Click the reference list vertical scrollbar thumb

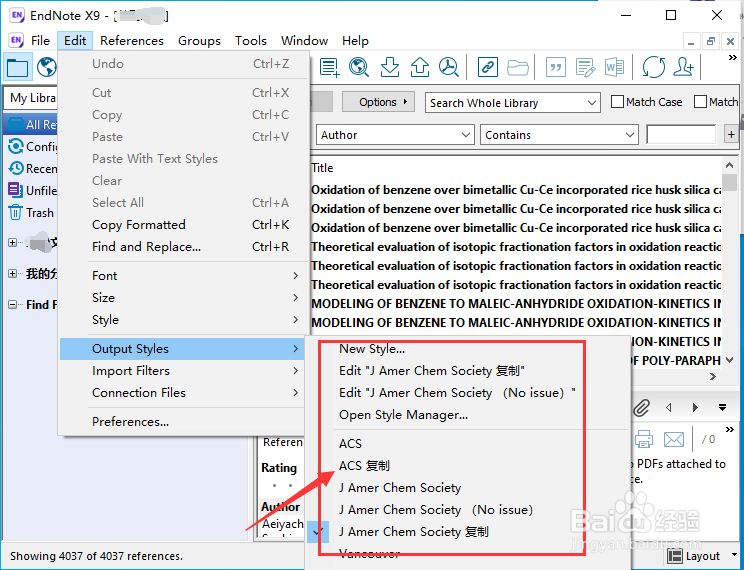click(729, 182)
